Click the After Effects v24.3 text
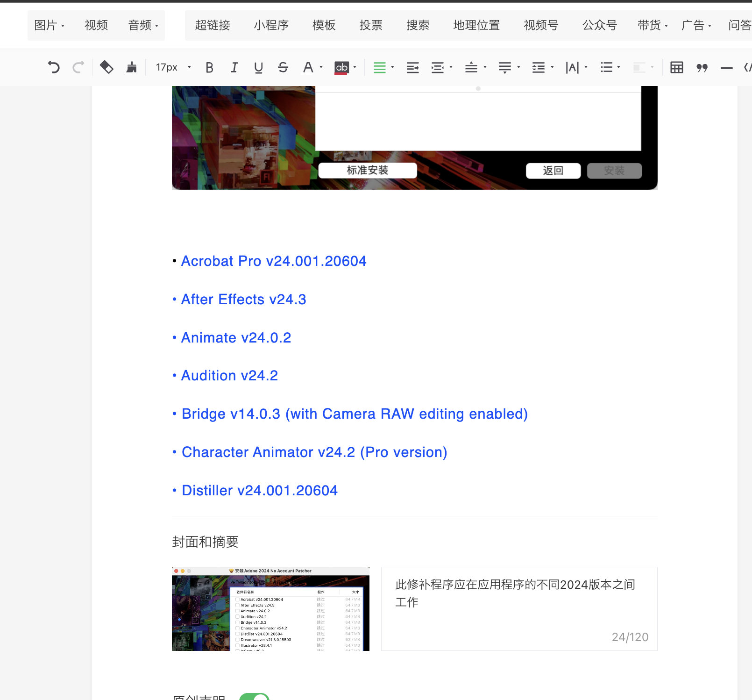 click(x=243, y=299)
